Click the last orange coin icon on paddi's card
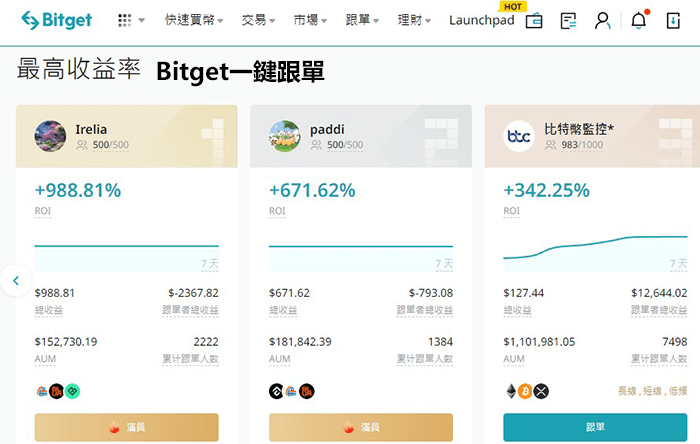Screen dimensions: 700x444 click(307, 391)
